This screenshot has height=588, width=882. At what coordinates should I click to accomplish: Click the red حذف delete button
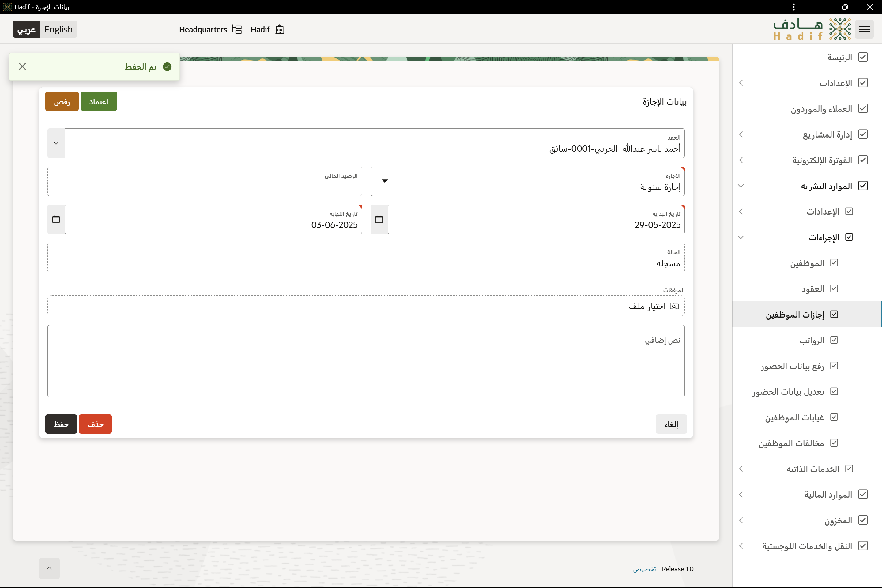coord(95,424)
